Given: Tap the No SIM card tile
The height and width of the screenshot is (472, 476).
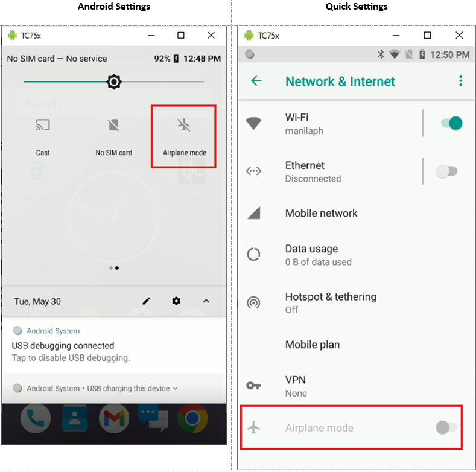Looking at the screenshot, I should click(x=114, y=136).
